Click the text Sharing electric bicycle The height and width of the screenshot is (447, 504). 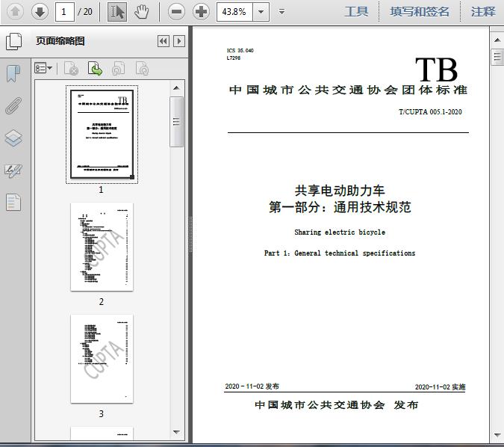[x=340, y=232]
